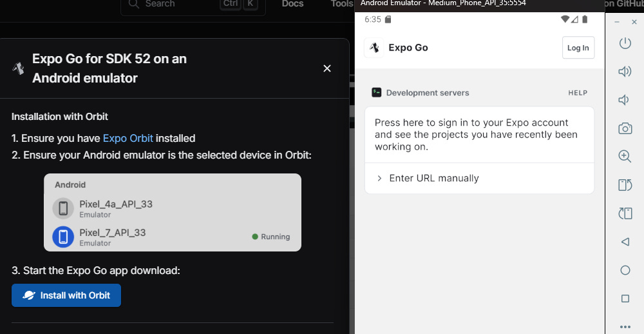Click the Pixel_7_API_33 device name
The image size is (644, 334).
point(113,232)
